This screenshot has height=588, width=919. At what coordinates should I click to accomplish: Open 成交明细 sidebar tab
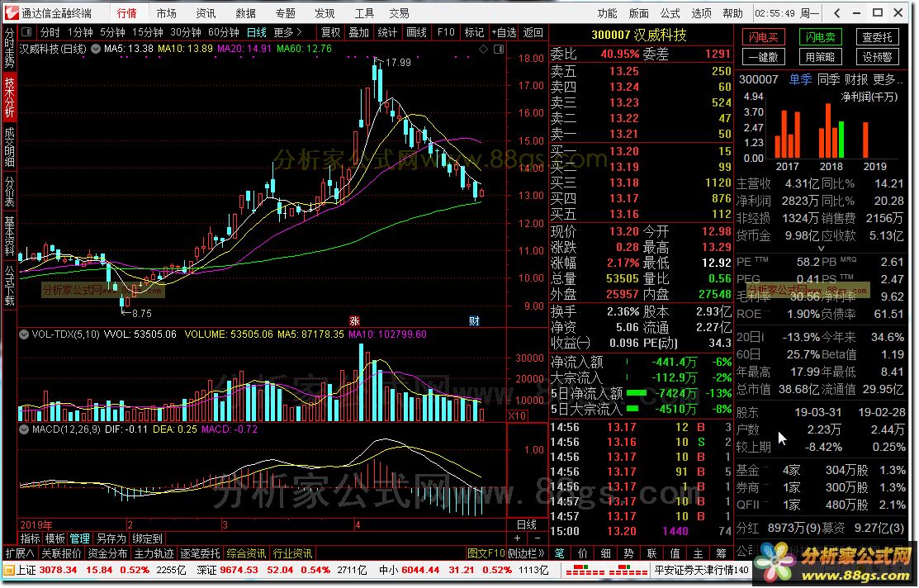coord(9,147)
